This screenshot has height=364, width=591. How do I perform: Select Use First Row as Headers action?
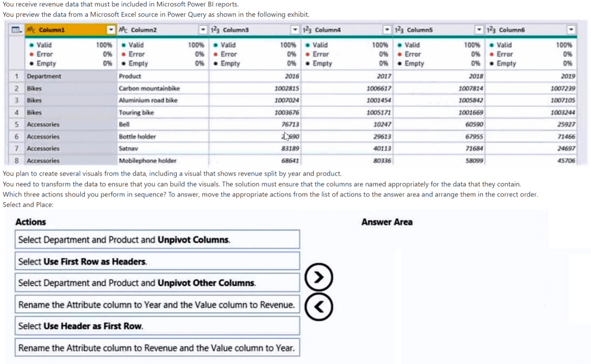(x=157, y=261)
